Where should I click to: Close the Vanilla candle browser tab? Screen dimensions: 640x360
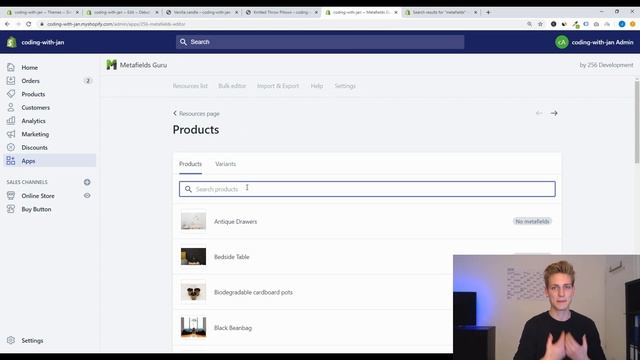pos(236,12)
